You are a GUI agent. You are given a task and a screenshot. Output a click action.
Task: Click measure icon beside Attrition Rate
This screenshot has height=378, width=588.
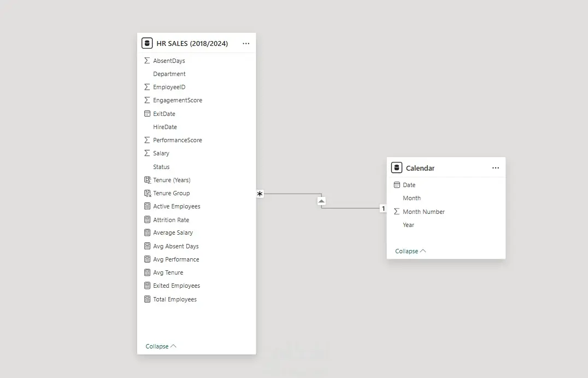point(147,219)
